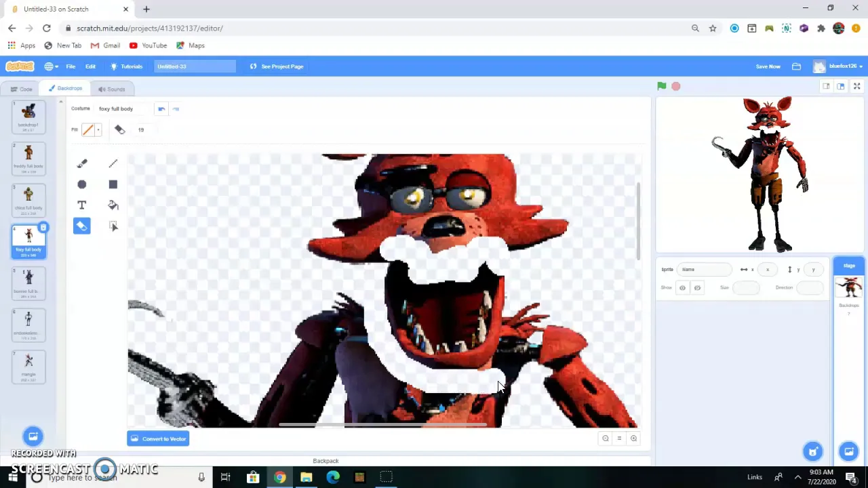Click the Fill color swatch
This screenshot has width=868, height=488.
click(x=88, y=129)
